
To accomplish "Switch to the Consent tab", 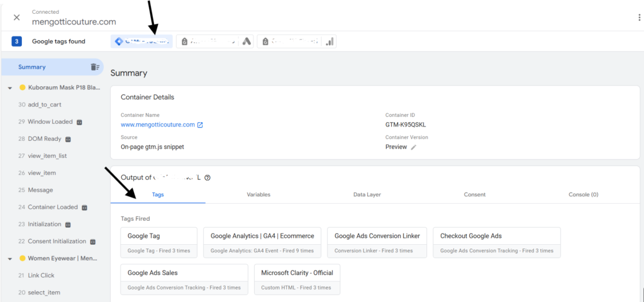I will [x=474, y=195].
